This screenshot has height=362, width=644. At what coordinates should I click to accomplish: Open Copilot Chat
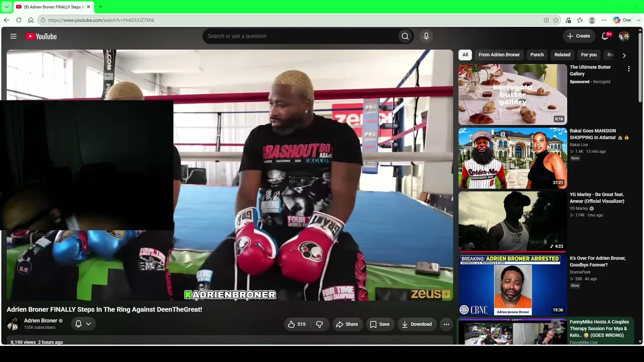pos(622,20)
